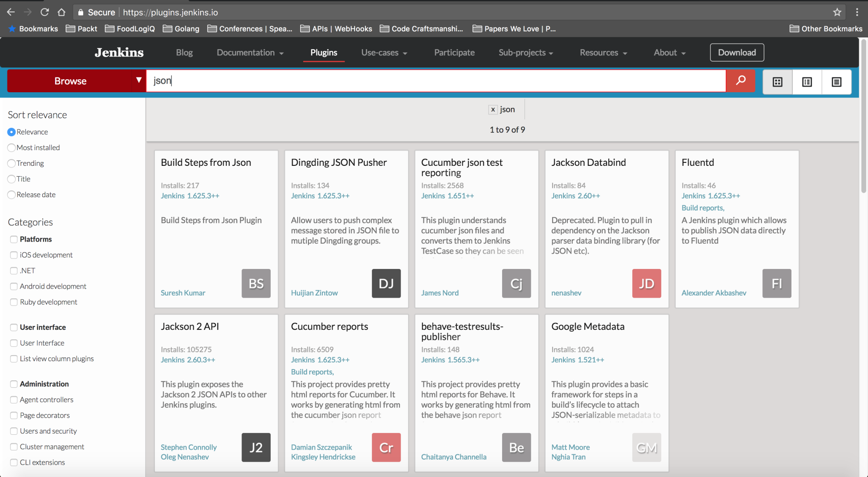Screen dimensions: 868x477
Task: Check List view column plugins
Action: click(14, 359)
